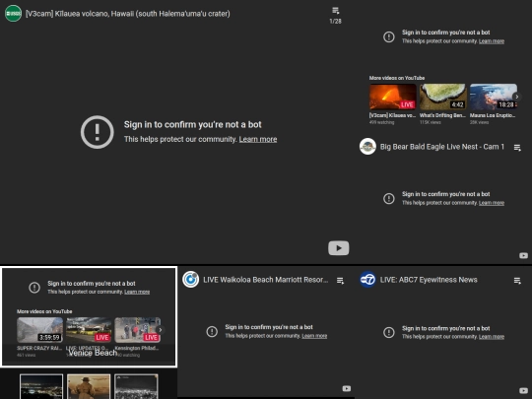
Task: Open playlist icon beside Big Bear Bald Eagle title
Action: 517,148
